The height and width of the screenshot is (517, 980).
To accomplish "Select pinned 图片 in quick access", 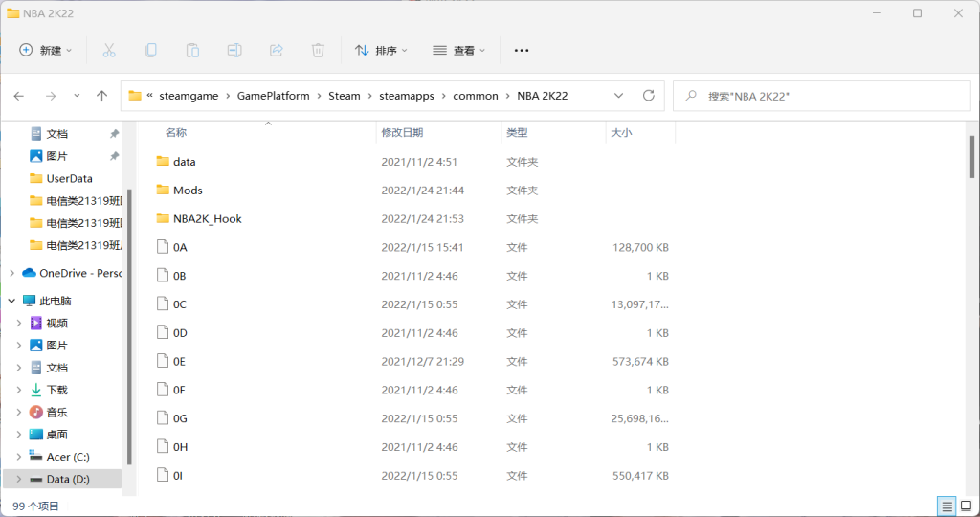I will [x=56, y=156].
